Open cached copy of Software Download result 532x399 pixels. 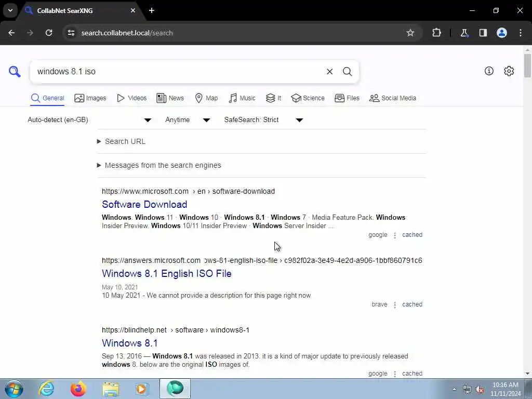[x=412, y=235]
